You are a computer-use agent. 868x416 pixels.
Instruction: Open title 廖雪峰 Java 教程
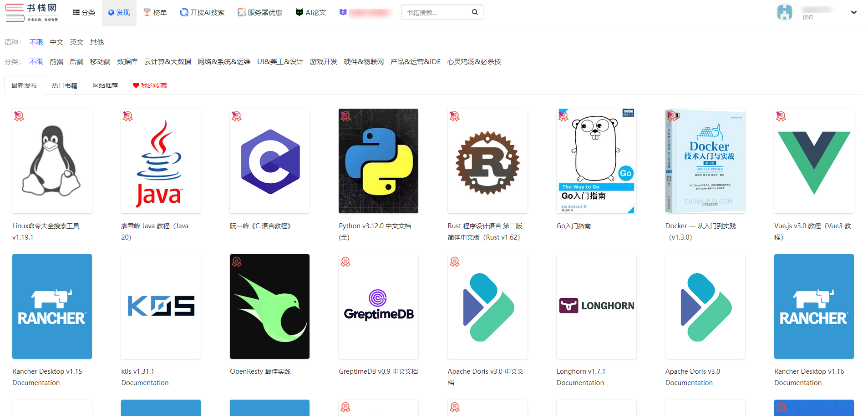pos(155,231)
